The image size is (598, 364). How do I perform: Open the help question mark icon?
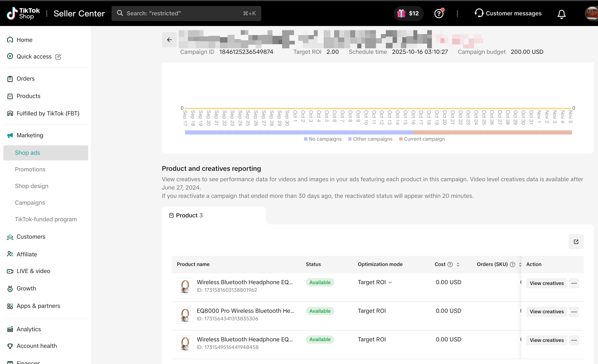coord(439,14)
